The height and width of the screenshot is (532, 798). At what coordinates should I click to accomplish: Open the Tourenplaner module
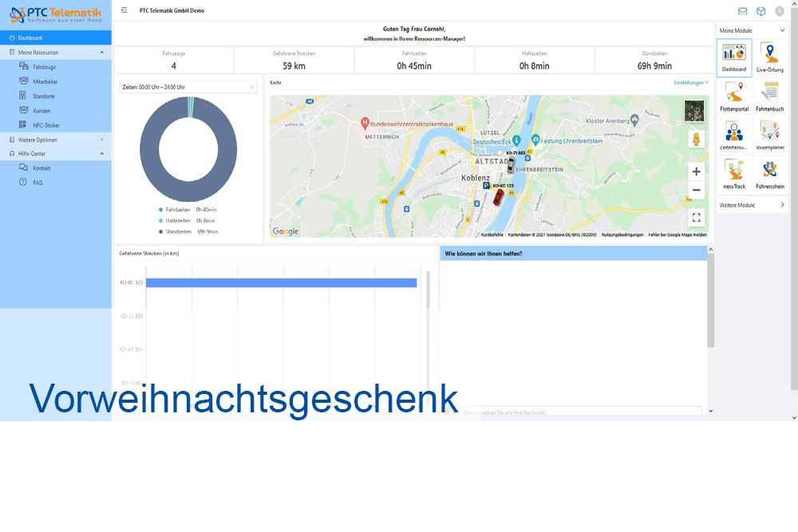pos(769,135)
